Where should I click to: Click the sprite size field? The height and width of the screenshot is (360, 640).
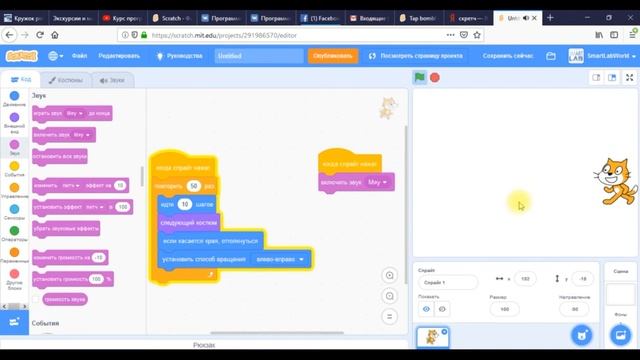(504, 309)
